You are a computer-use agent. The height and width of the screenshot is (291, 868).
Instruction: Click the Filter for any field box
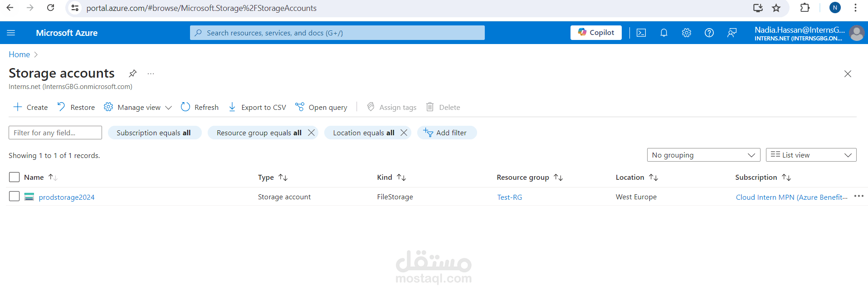tap(55, 133)
